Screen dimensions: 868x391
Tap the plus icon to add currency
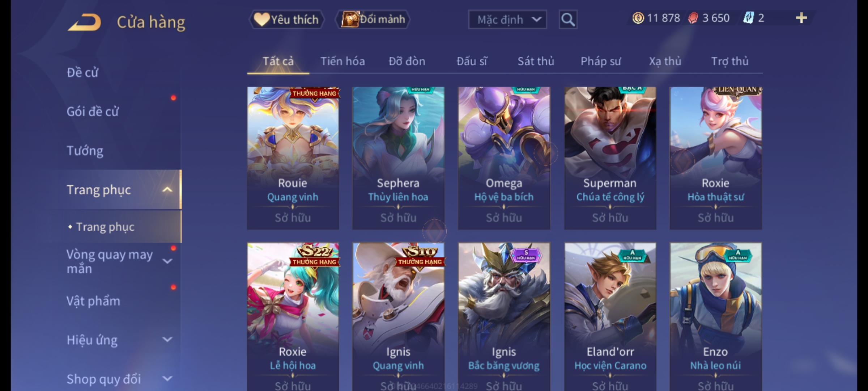pos(801,18)
